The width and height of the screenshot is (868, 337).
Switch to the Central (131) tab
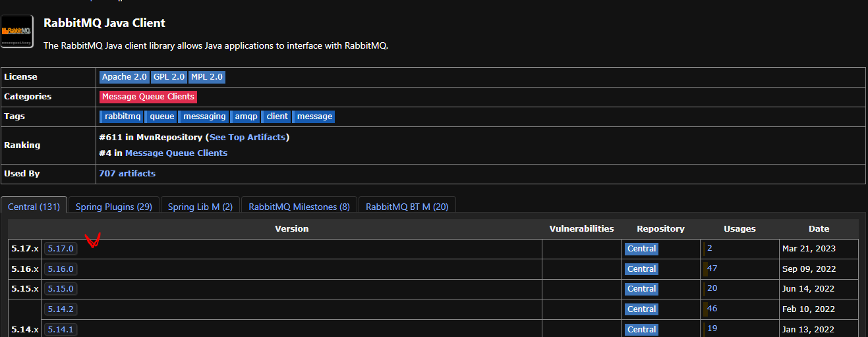tap(34, 207)
